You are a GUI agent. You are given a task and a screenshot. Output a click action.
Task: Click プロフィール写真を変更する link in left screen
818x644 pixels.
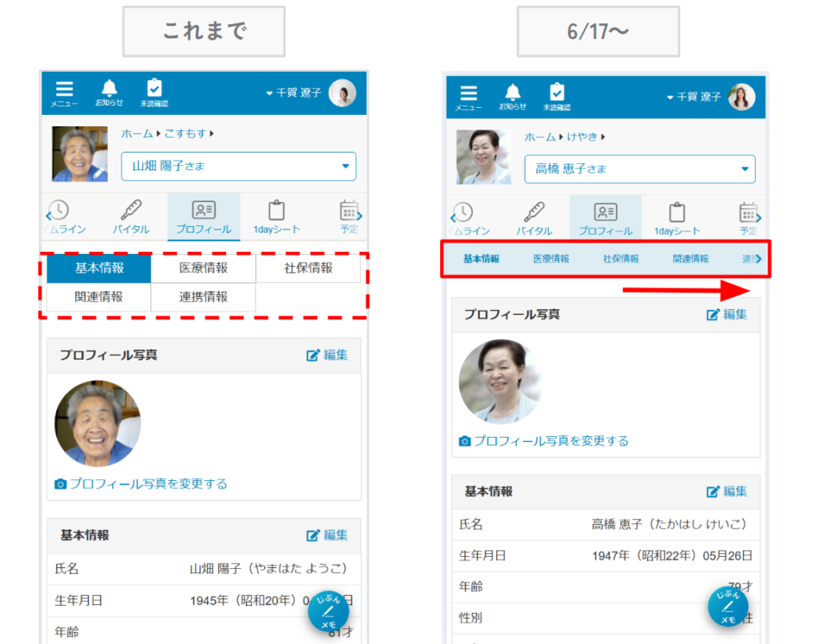[141, 483]
